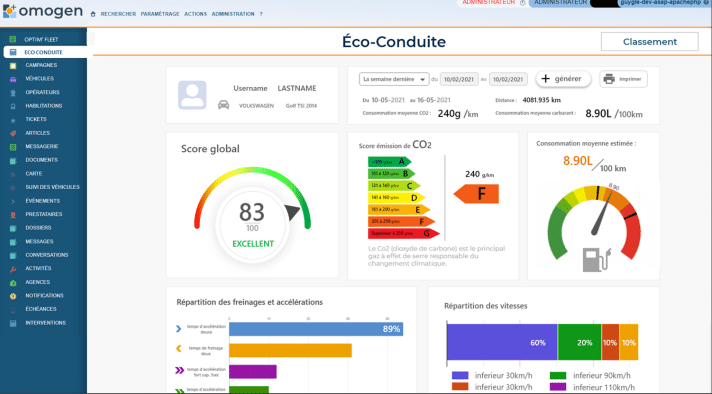The height and width of the screenshot is (394, 712).
Task: Click the car icon beside Volkswagen
Action: coord(223,105)
